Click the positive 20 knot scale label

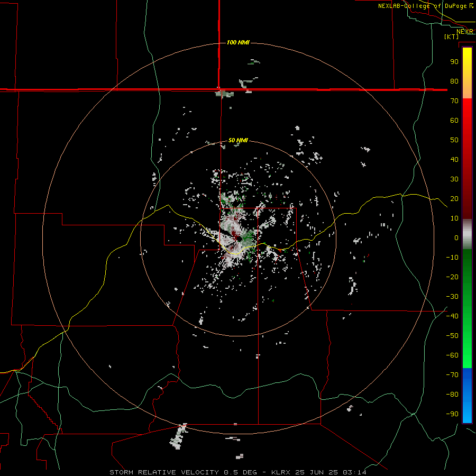454,199
